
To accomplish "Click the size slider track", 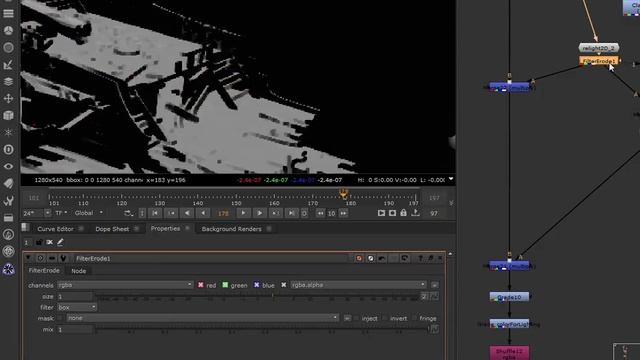I will [257, 296].
